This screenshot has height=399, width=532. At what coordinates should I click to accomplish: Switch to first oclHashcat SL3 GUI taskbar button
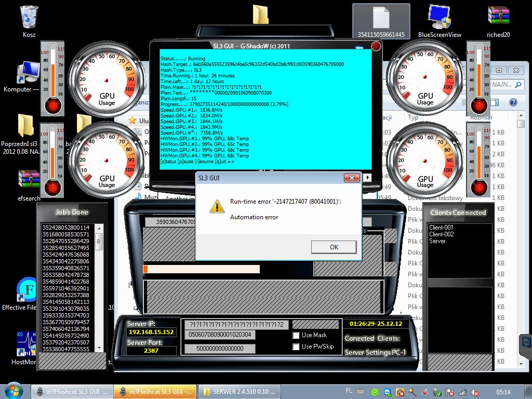(72, 392)
